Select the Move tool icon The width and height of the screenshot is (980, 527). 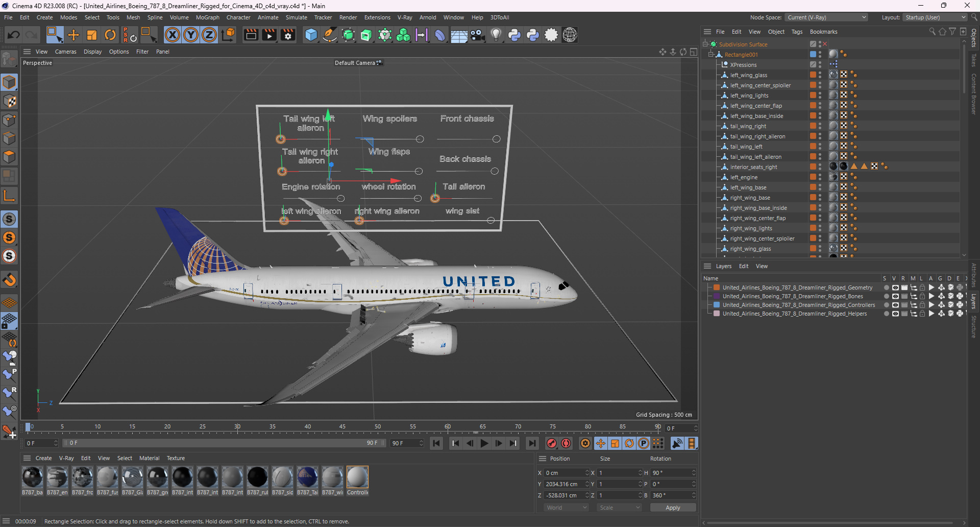tap(73, 35)
